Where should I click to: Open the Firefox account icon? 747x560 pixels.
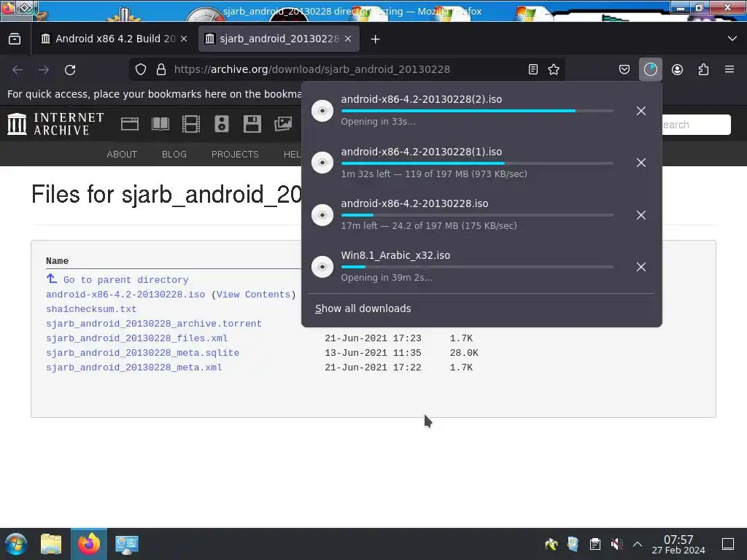coord(677,69)
